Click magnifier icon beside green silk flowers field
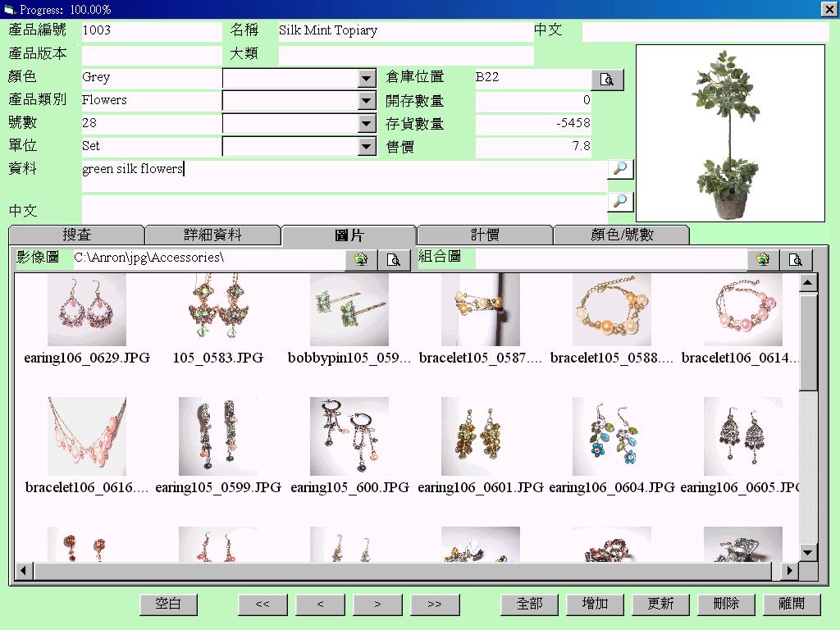 click(x=620, y=169)
